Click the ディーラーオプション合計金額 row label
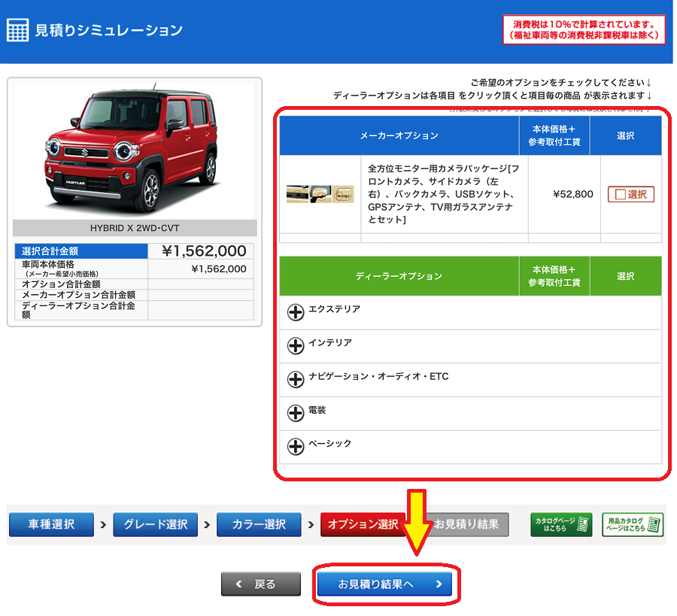This screenshot has width=677, height=616. (78, 310)
